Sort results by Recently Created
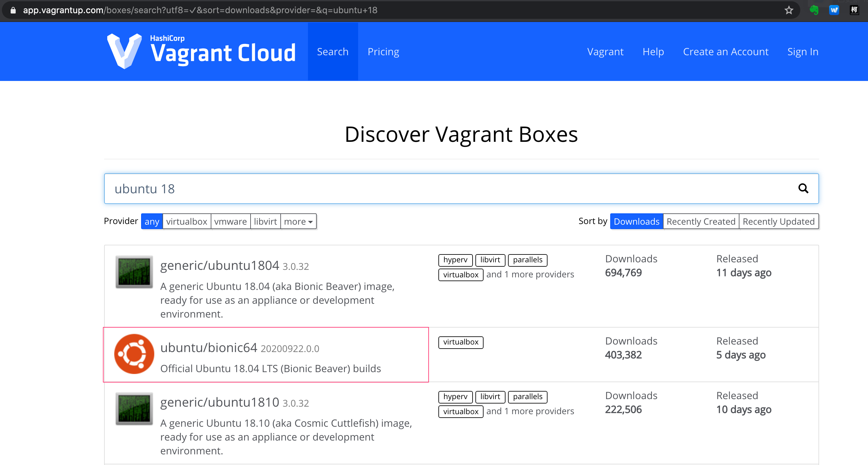Screen dimensions: 868x465 tap(701, 222)
